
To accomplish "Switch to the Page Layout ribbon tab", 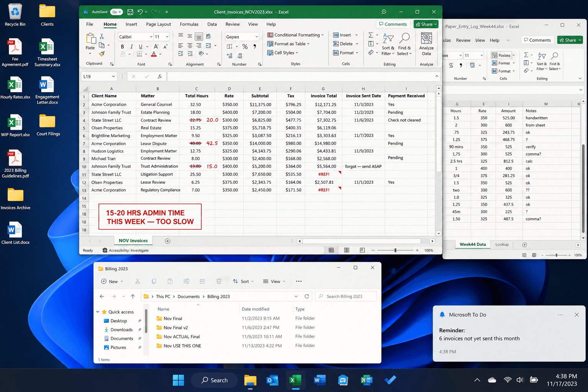I will 158,24.
